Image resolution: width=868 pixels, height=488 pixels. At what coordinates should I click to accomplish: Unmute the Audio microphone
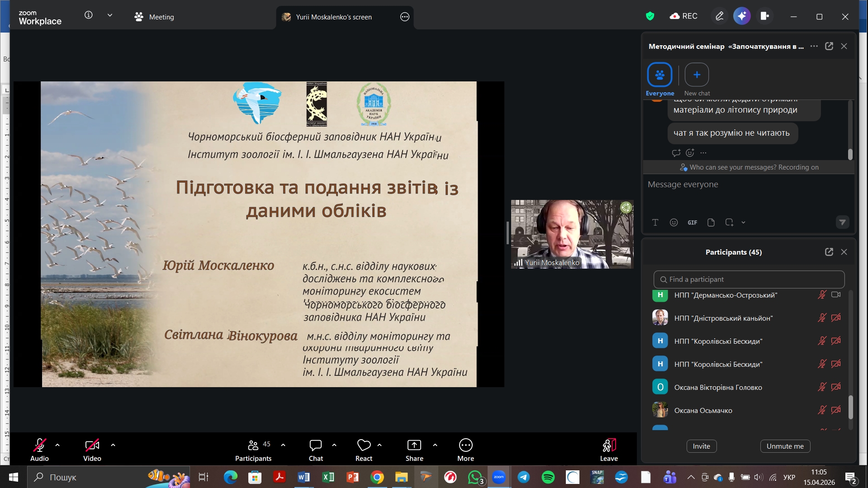(x=39, y=445)
